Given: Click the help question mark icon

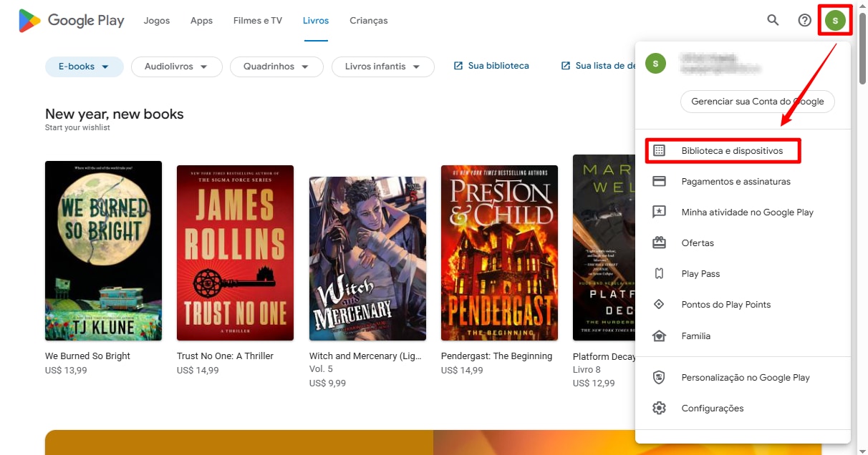Looking at the screenshot, I should click(x=804, y=20).
